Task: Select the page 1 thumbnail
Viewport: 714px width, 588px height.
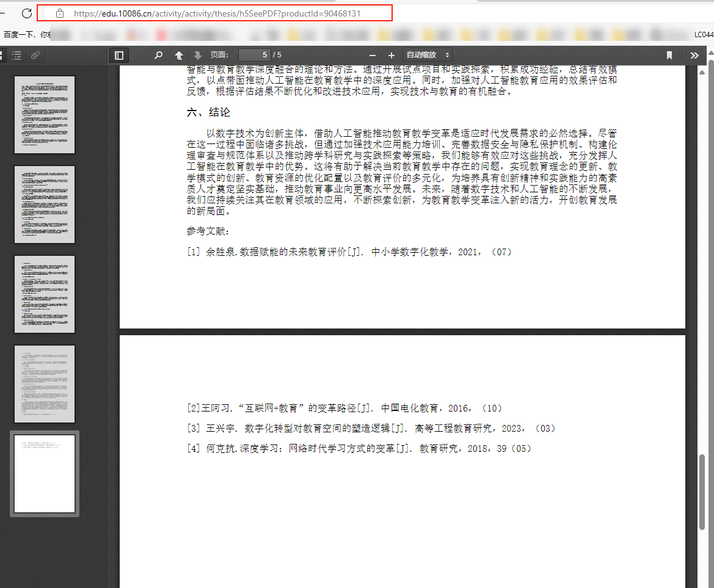Action: click(45, 115)
